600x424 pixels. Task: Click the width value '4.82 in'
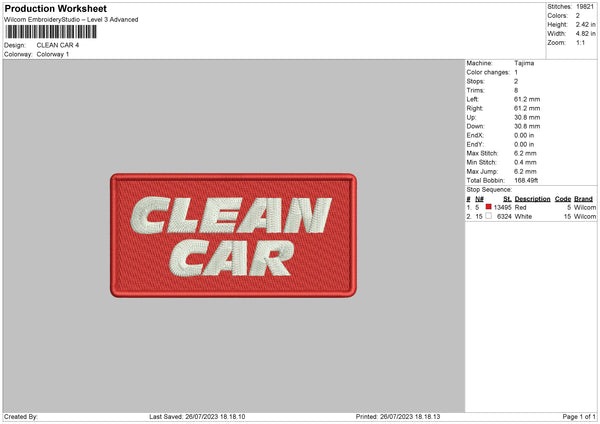pos(585,34)
